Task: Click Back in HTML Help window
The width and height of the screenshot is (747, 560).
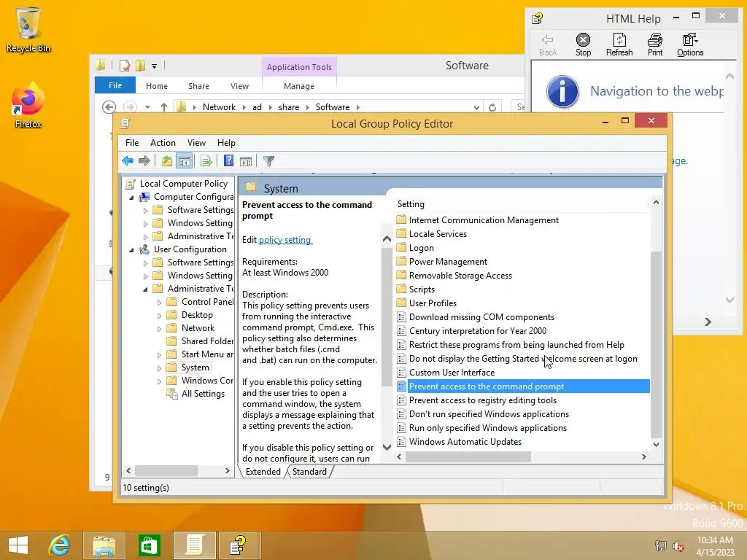Action: [x=548, y=44]
